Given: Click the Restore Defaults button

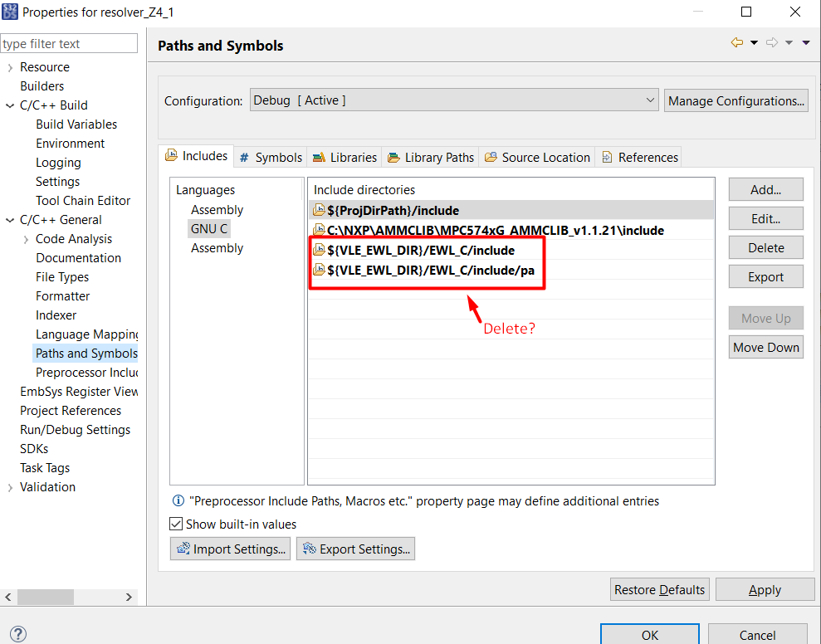Looking at the screenshot, I should coord(660,589).
